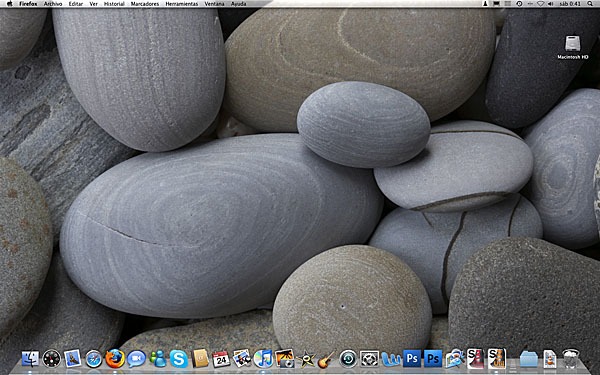Open Address Book in the Dock
The image size is (600, 375).
click(x=200, y=359)
